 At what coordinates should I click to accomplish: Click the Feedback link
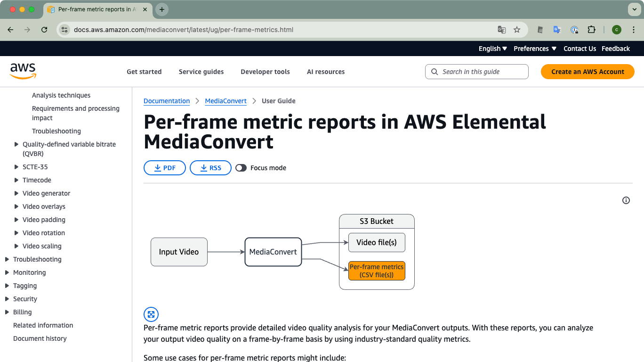(616, 49)
